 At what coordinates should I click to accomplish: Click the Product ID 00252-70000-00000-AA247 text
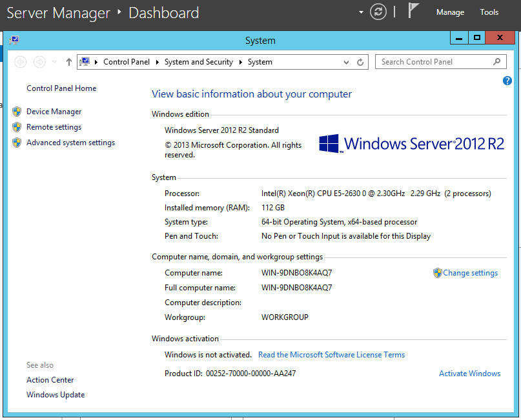tap(230, 374)
